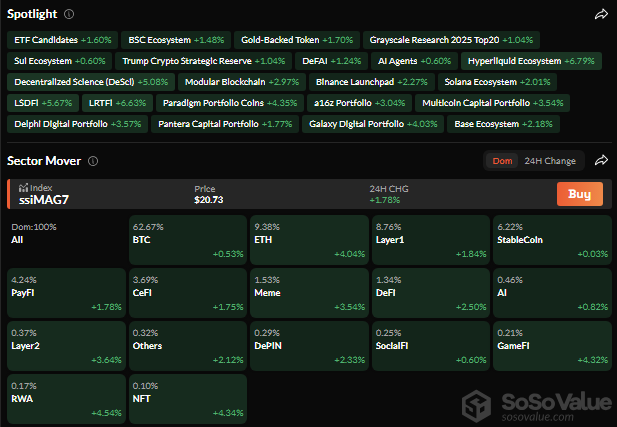Open the Meme sector tile
617x427 pixels.
pos(309,293)
